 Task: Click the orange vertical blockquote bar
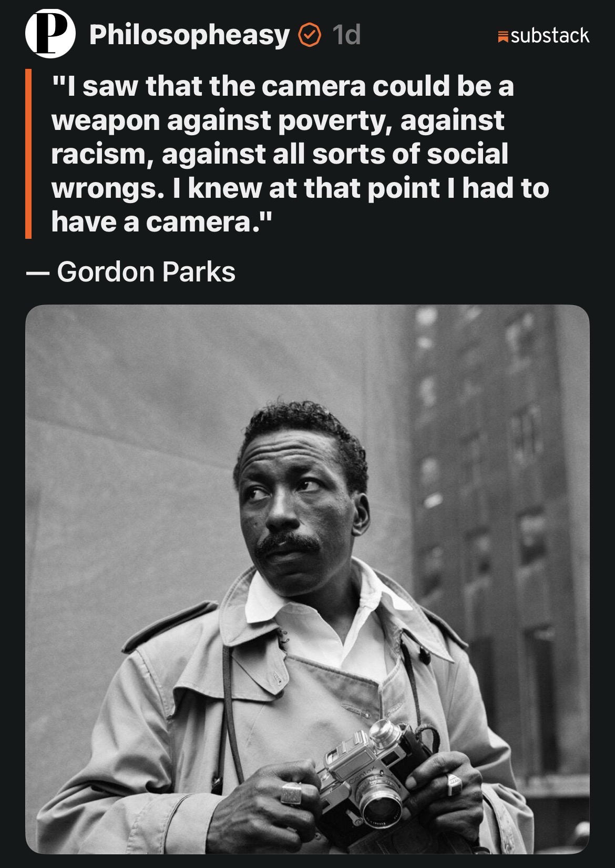coord(29,154)
